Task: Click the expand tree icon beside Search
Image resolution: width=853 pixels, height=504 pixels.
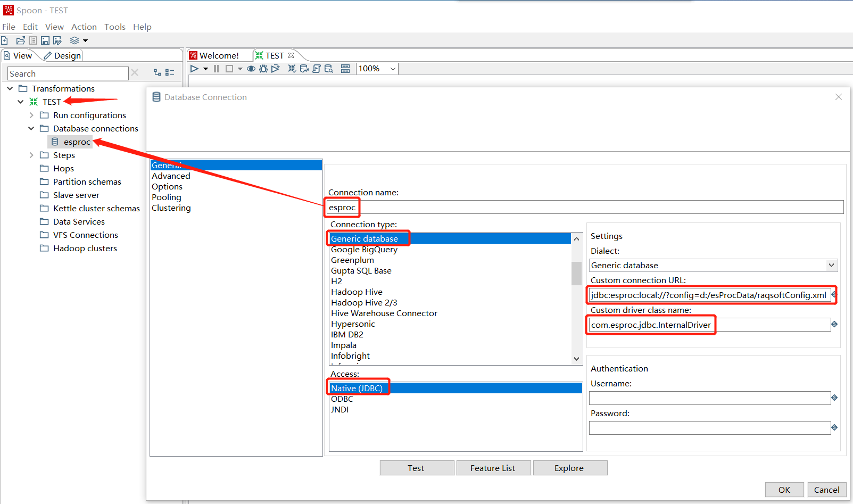Action: 158,73
